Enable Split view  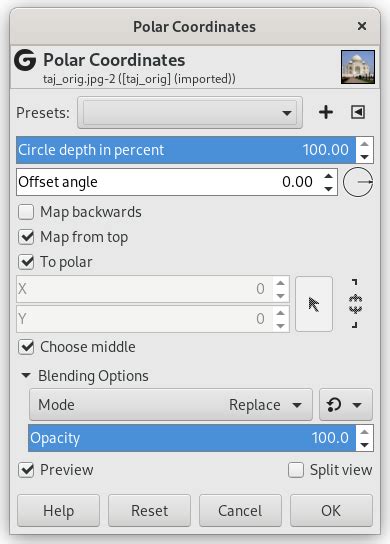(296, 470)
